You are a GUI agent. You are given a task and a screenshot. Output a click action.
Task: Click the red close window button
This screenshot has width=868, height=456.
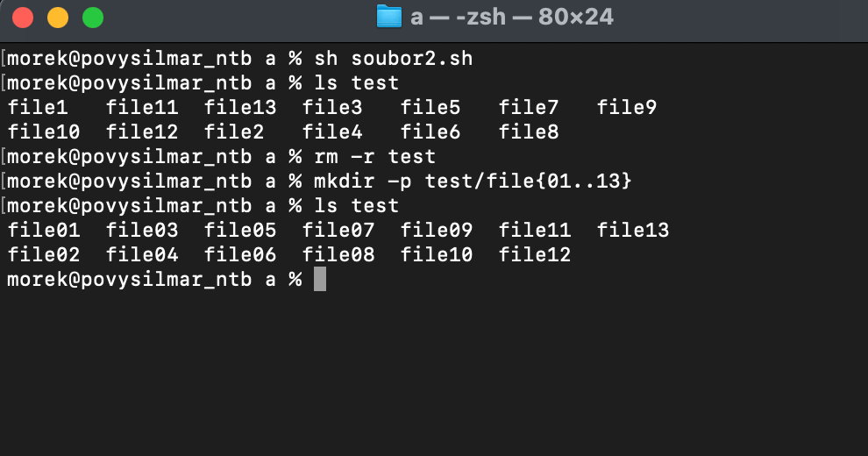click(x=23, y=18)
